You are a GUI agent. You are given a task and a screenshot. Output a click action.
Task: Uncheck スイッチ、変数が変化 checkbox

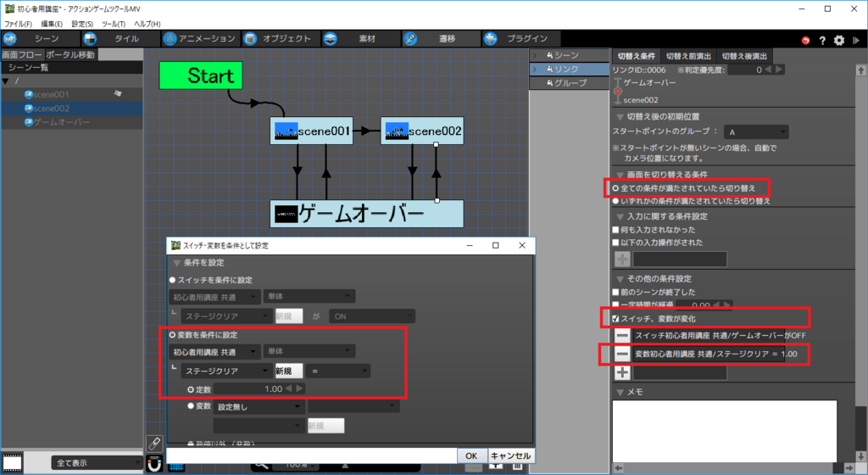pyautogui.click(x=615, y=319)
